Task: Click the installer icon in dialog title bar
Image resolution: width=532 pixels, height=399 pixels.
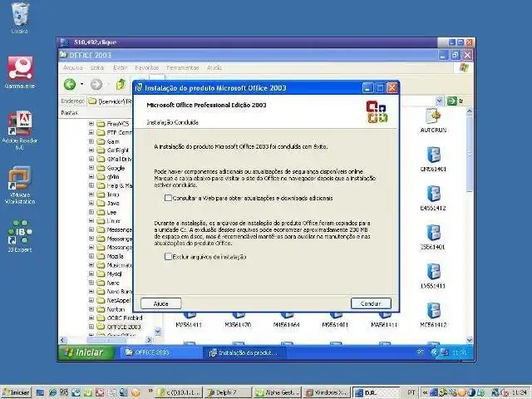Action: [139, 88]
